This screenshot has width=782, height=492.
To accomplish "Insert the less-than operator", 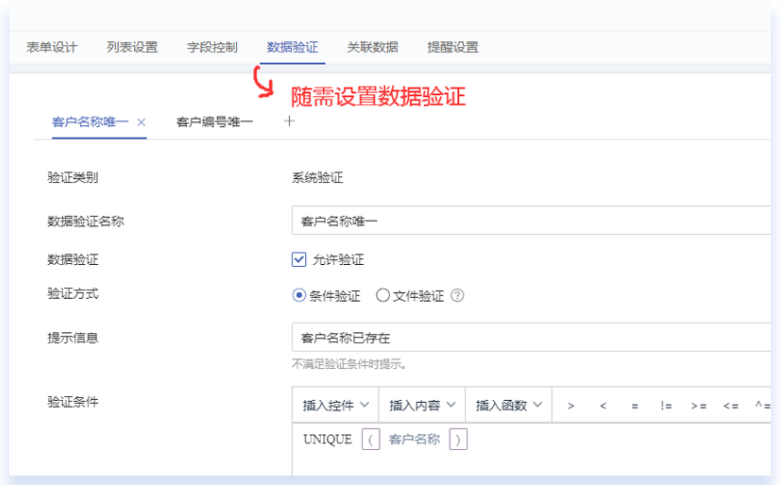I will [x=603, y=406].
